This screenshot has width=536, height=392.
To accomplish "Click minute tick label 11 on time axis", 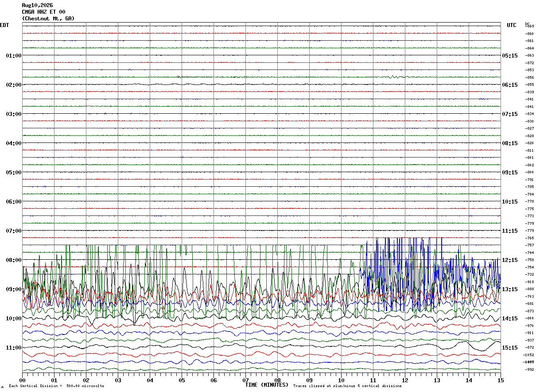I will pyautogui.click(x=373, y=380).
